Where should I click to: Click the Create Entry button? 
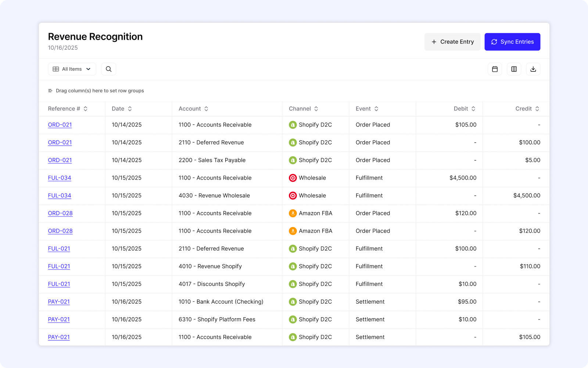point(452,42)
